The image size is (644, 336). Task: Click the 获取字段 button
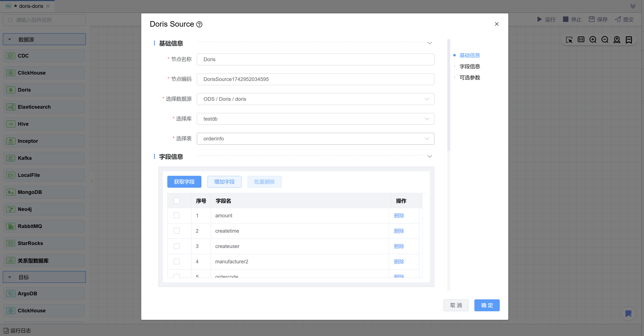(184, 182)
